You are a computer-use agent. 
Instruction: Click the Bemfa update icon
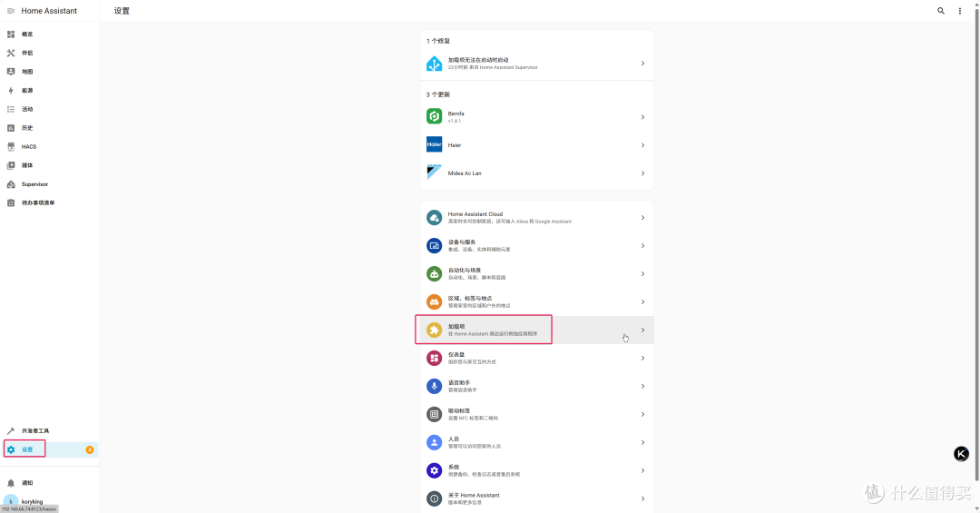coord(434,116)
